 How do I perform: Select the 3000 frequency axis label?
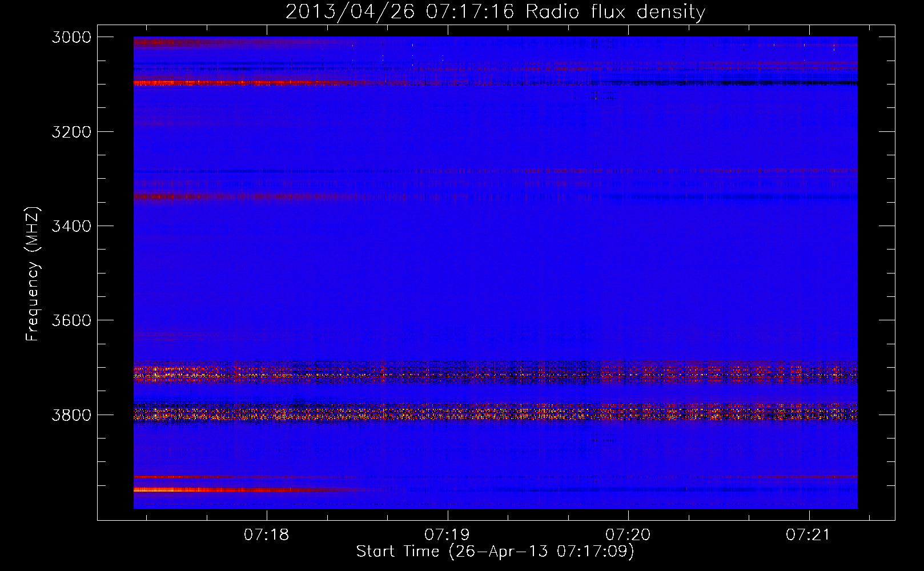coord(71,37)
